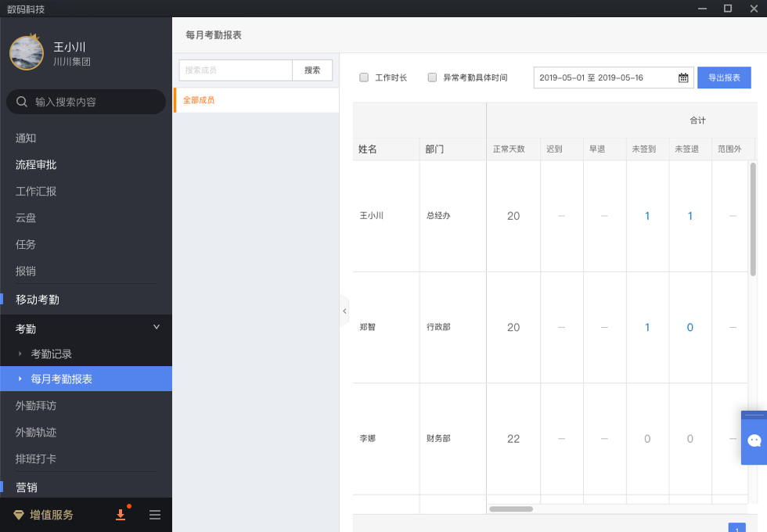The width and height of the screenshot is (767, 532).
Task: Click the date range field 2019-05-01 至 2019-05-16
Action: [x=614, y=77]
